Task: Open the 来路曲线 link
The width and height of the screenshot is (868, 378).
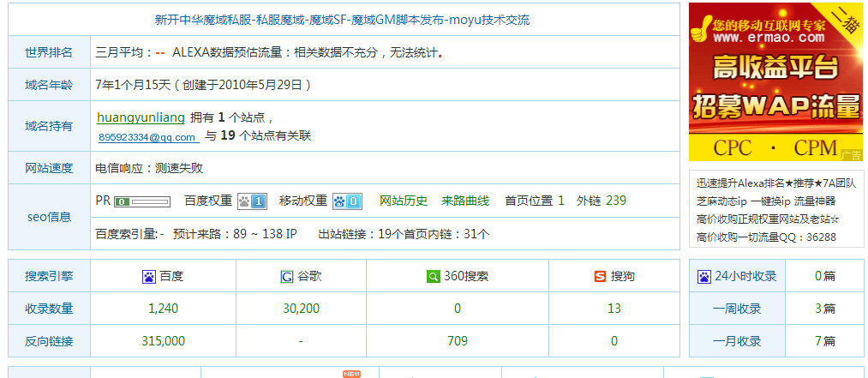Action: pos(465,201)
